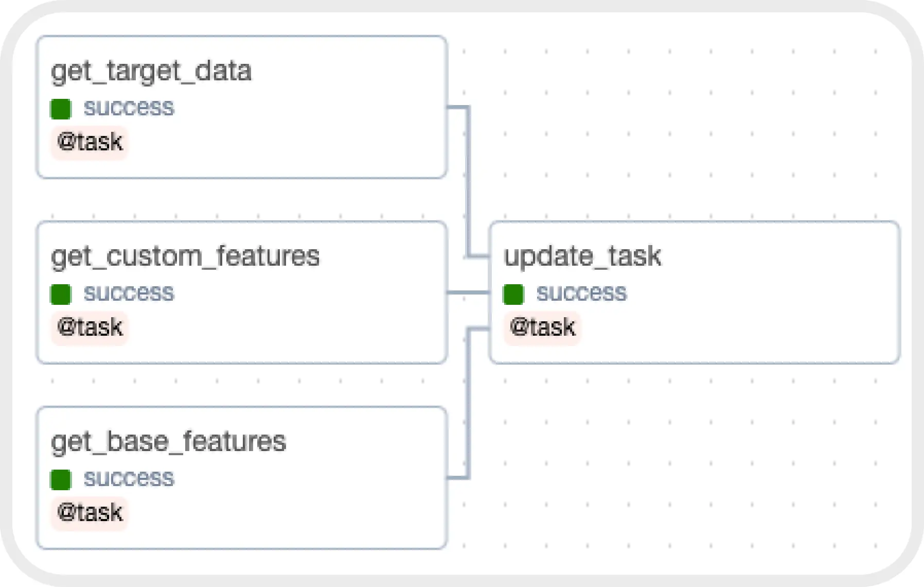Select the @task badge on update_task
This screenshot has width=924, height=587.
click(542, 327)
